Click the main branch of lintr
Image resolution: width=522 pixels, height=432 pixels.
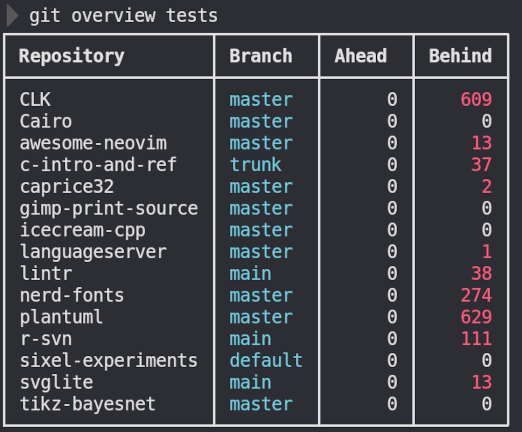[x=250, y=274]
